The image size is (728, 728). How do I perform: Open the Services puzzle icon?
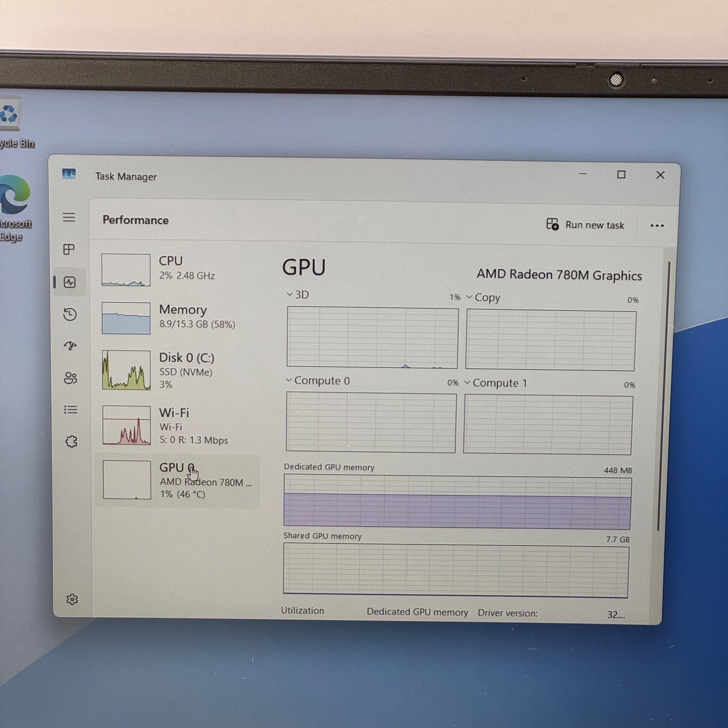pos(71,442)
